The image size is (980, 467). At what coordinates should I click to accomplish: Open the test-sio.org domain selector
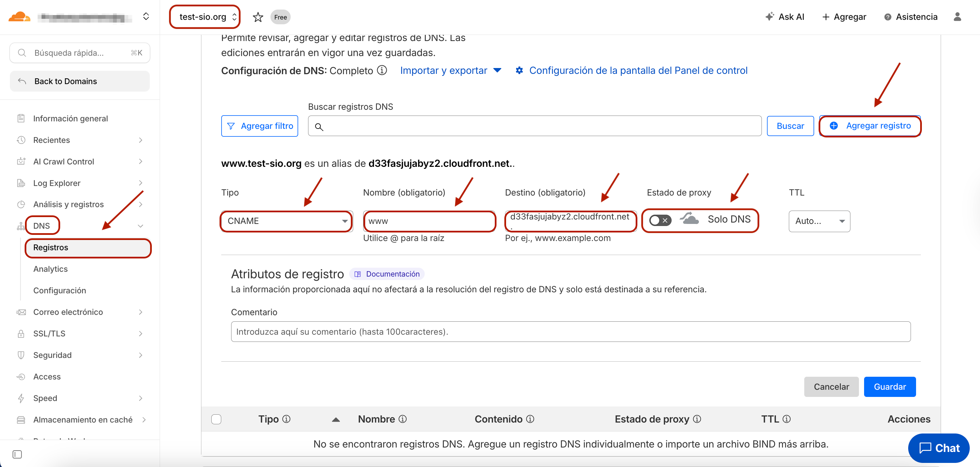tap(205, 17)
